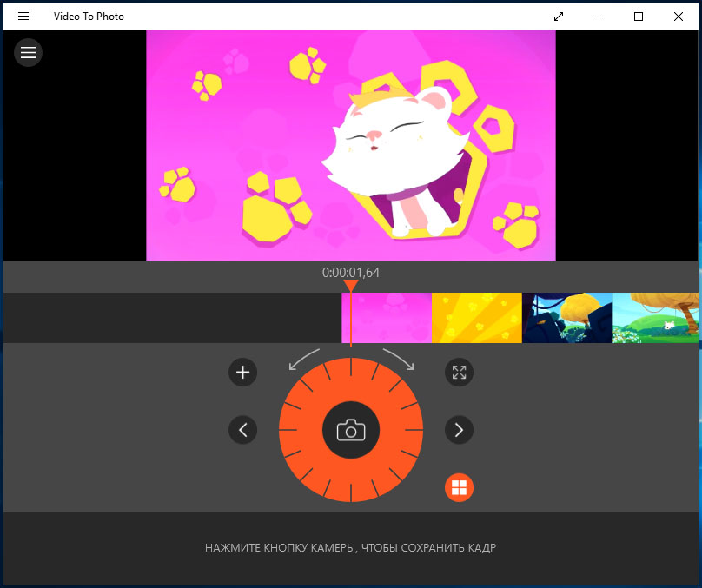The image size is (702, 588).
Task: Toggle fullscreen preview with the expand-arrows button
Action: tap(459, 372)
